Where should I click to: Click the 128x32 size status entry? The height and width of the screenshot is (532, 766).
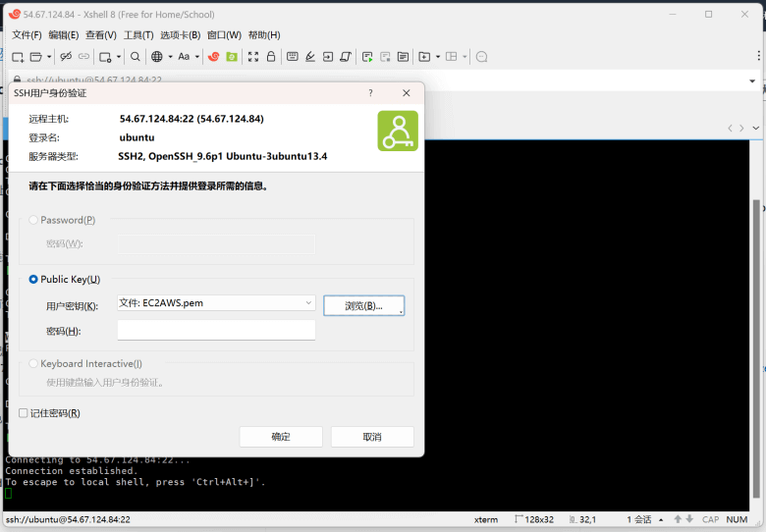click(x=534, y=519)
